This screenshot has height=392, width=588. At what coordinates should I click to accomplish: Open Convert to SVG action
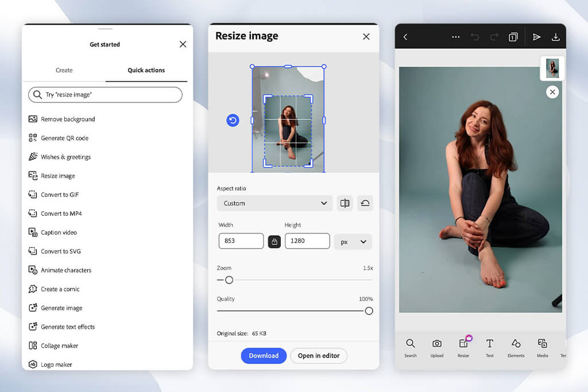pyautogui.click(x=55, y=251)
